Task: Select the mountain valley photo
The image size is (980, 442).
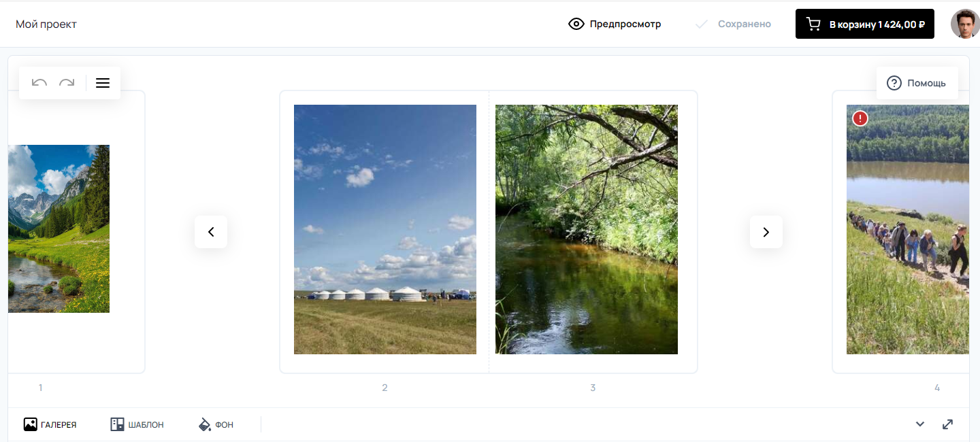Action: pos(59,228)
